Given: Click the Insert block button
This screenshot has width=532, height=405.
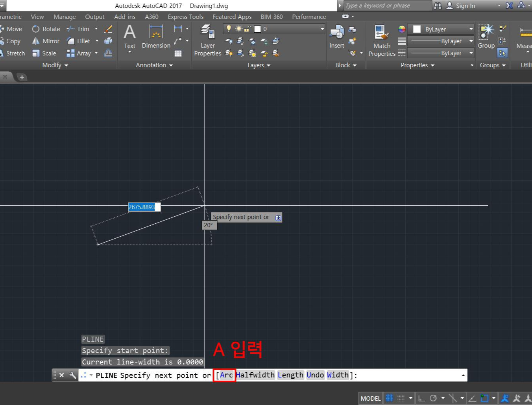Looking at the screenshot, I should coord(337,37).
